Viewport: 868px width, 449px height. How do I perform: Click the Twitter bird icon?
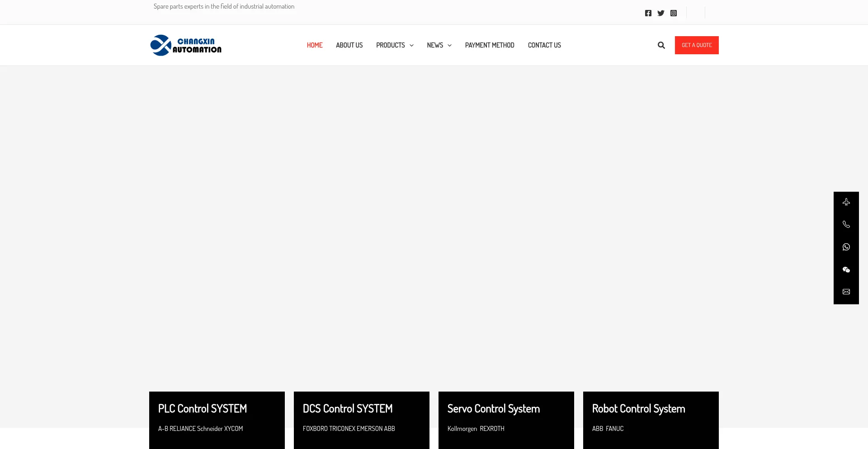click(x=660, y=13)
